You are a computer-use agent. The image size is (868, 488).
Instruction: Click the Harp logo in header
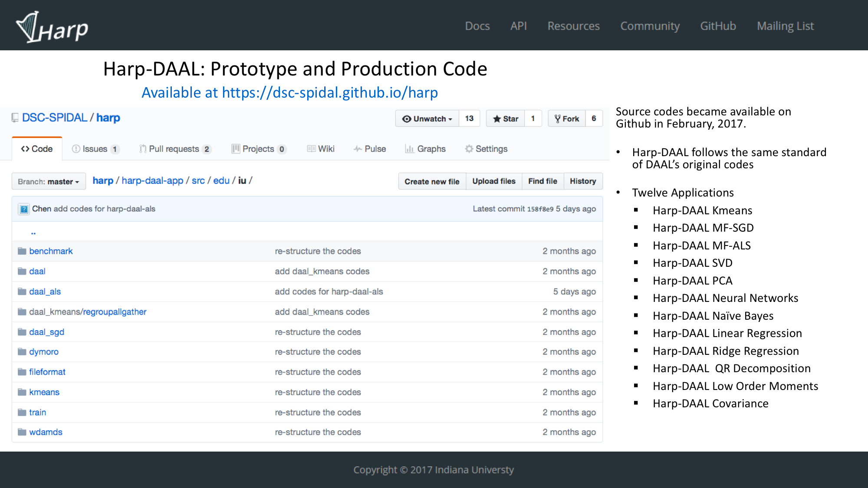click(52, 28)
